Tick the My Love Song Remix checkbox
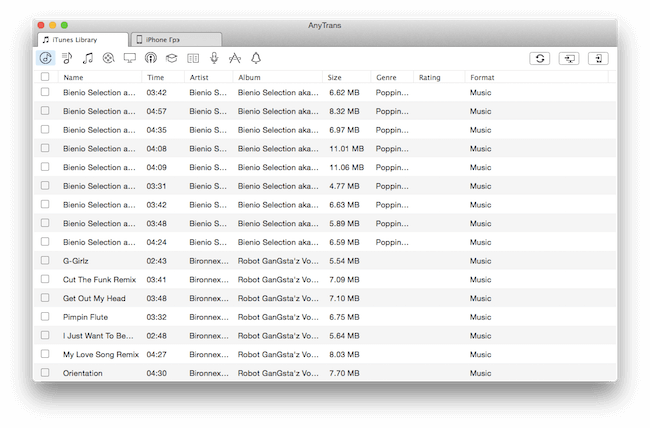Screen dimensions: 650x428 point(45,354)
